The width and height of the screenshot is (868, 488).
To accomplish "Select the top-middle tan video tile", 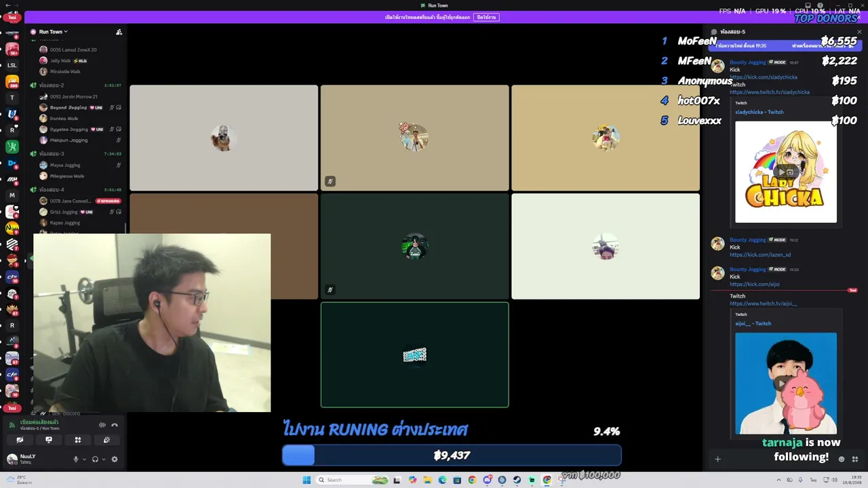I will click(x=414, y=138).
